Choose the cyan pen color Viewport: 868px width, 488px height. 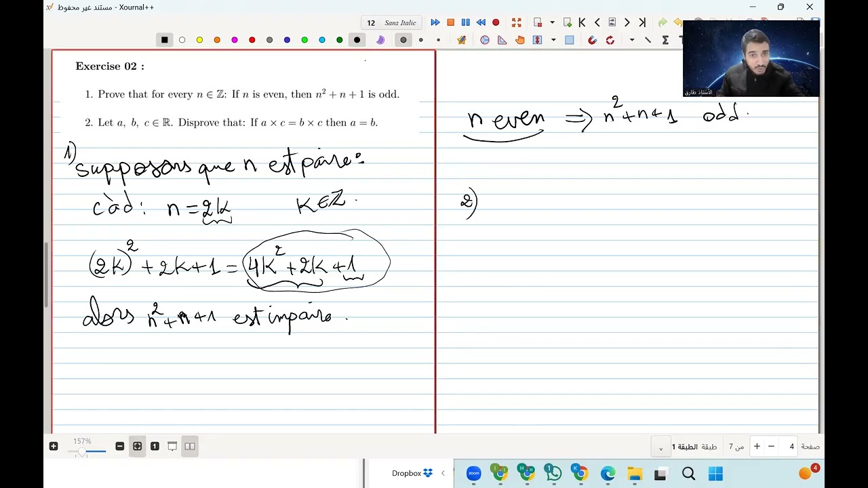pyautogui.click(x=322, y=40)
